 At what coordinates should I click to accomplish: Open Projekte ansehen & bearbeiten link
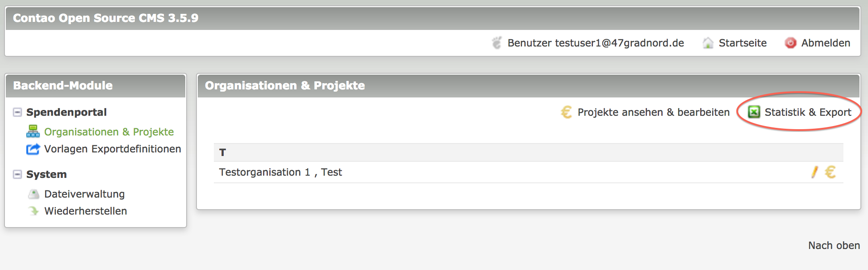(x=654, y=112)
